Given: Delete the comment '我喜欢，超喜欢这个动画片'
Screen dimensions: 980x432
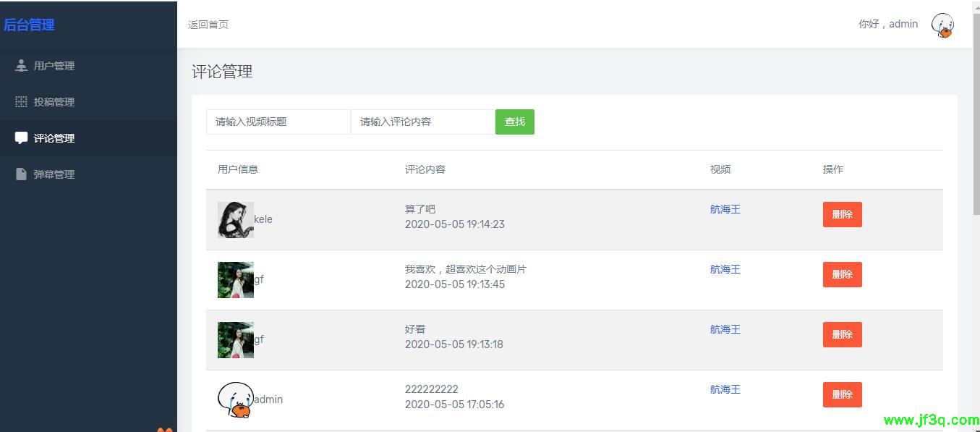Looking at the screenshot, I should 842,275.
